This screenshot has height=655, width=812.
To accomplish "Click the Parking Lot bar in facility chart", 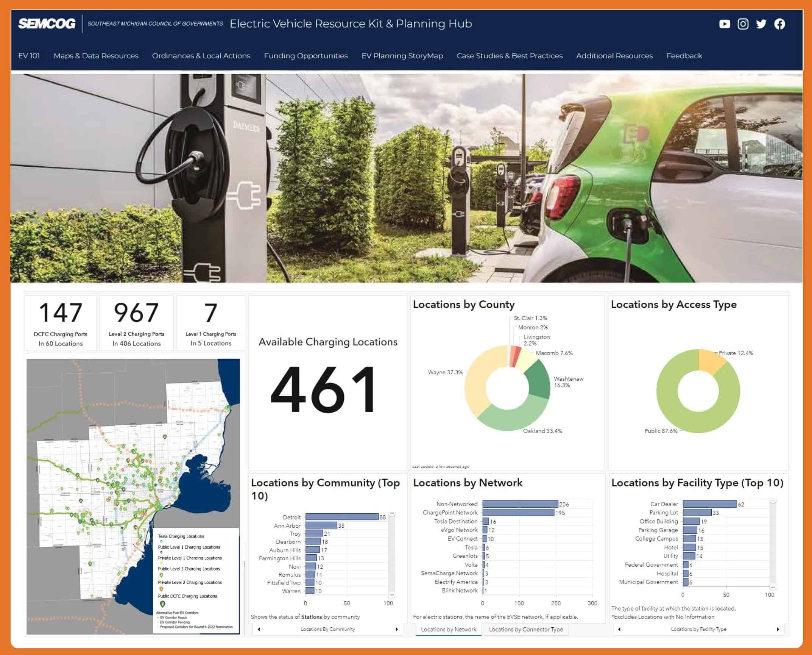I will coord(697,513).
